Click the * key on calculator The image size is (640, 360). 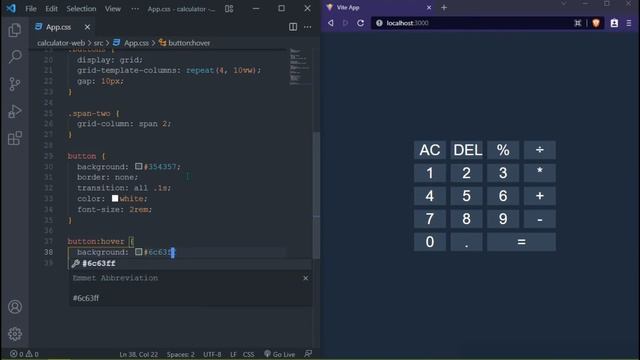(540, 173)
